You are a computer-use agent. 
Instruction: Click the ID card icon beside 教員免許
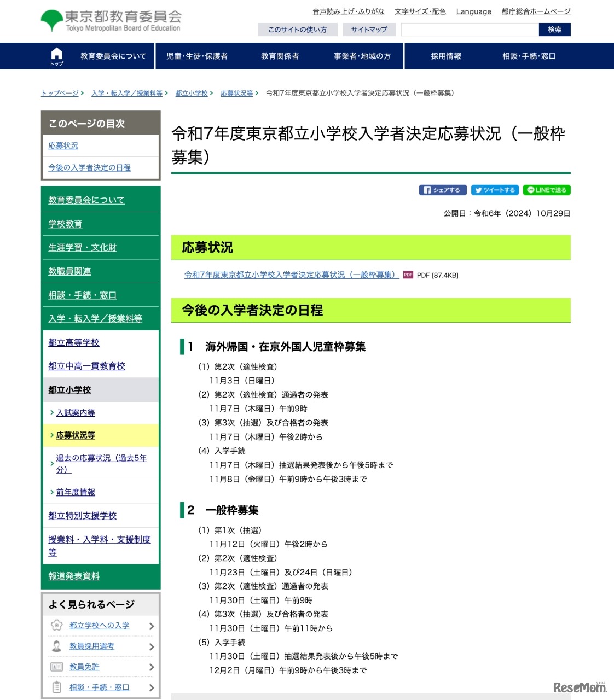pyautogui.click(x=56, y=667)
